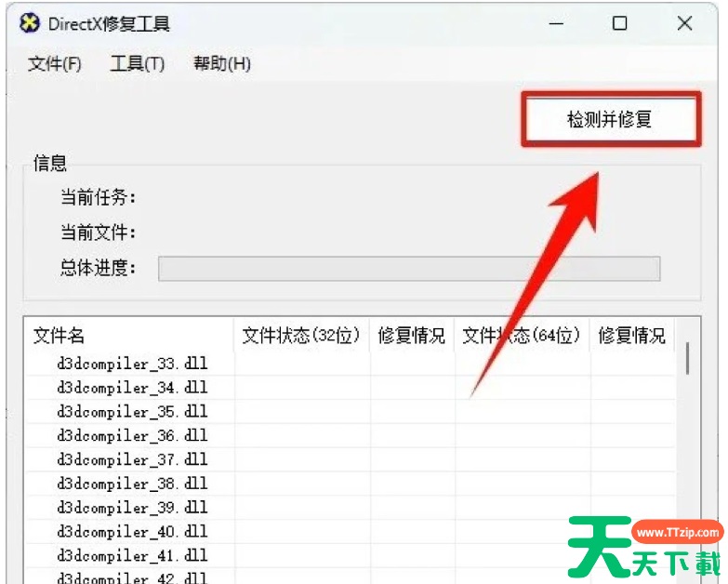Image resolution: width=728 pixels, height=584 pixels.
Task: Open the 工具(T) menu
Action: pyautogui.click(x=137, y=64)
